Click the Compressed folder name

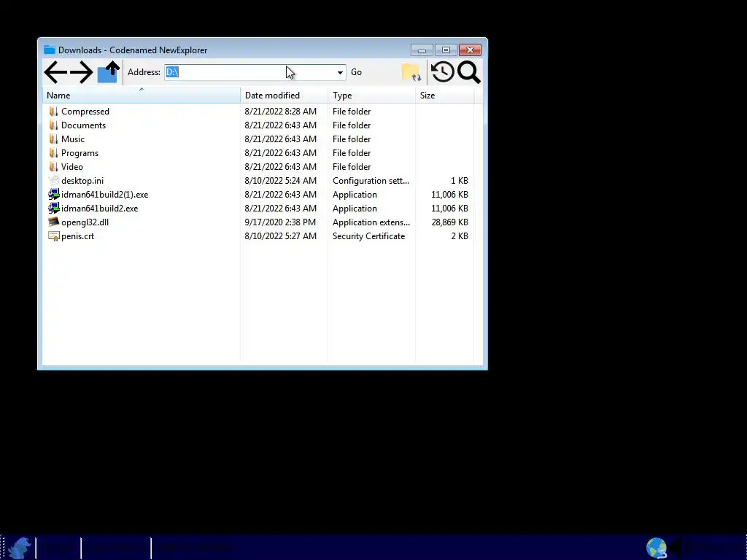[85, 112]
